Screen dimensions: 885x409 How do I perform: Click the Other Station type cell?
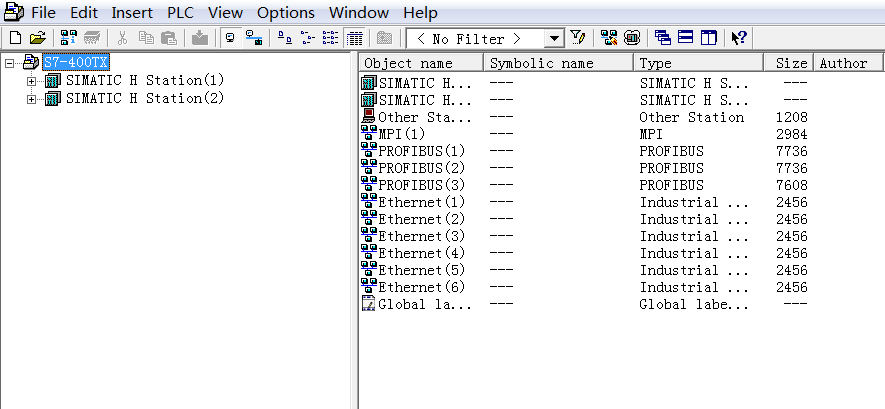pos(691,117)
